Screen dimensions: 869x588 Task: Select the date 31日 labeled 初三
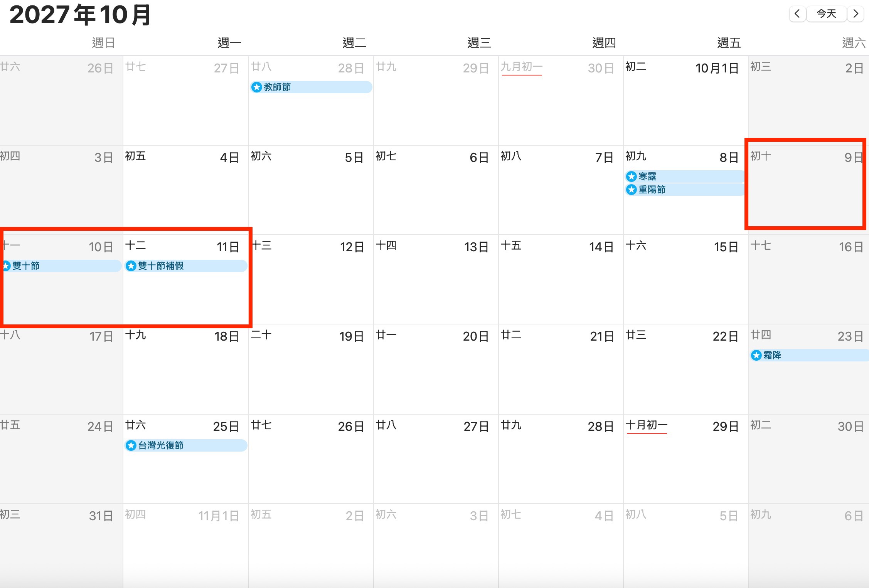101,516
